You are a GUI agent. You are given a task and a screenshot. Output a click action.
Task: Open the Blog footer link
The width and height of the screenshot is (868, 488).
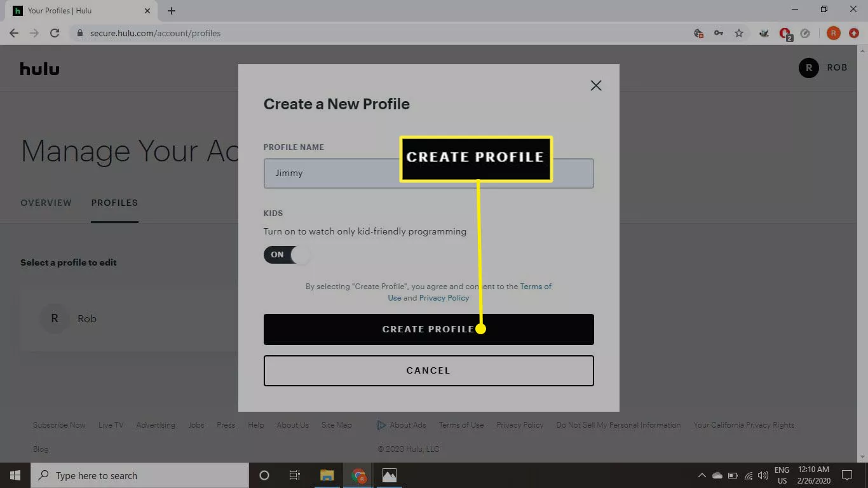click(41, 449)
